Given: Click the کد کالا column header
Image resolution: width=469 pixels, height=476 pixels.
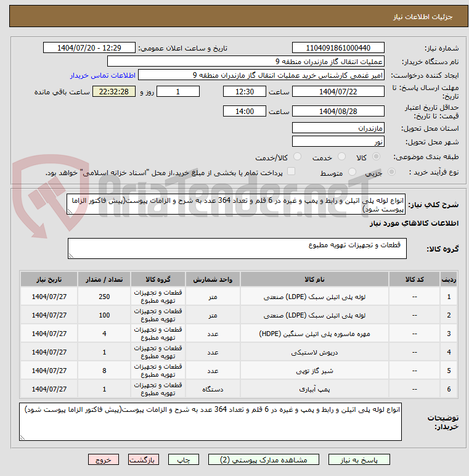Looking at the screenshot, I should pos(414,279).
